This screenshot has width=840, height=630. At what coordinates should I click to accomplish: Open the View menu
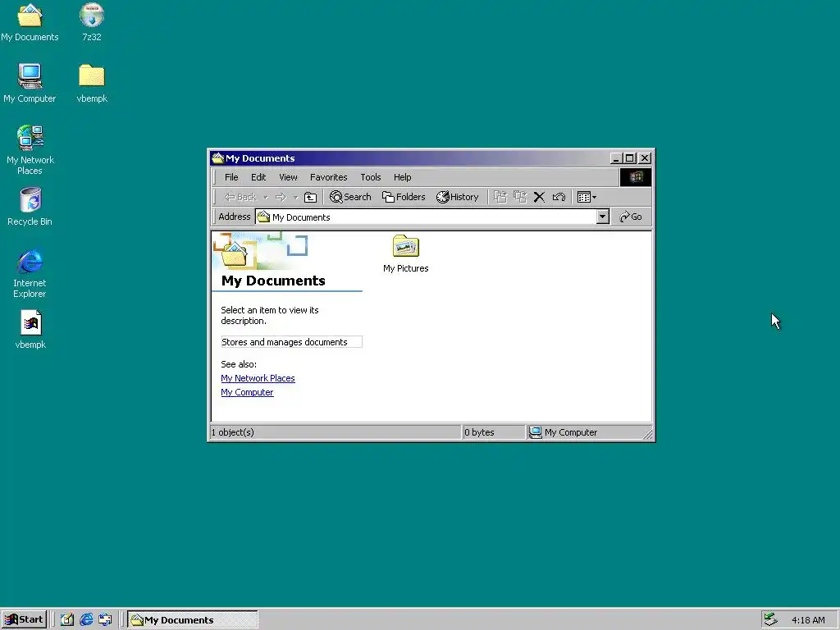coord(288,177)
